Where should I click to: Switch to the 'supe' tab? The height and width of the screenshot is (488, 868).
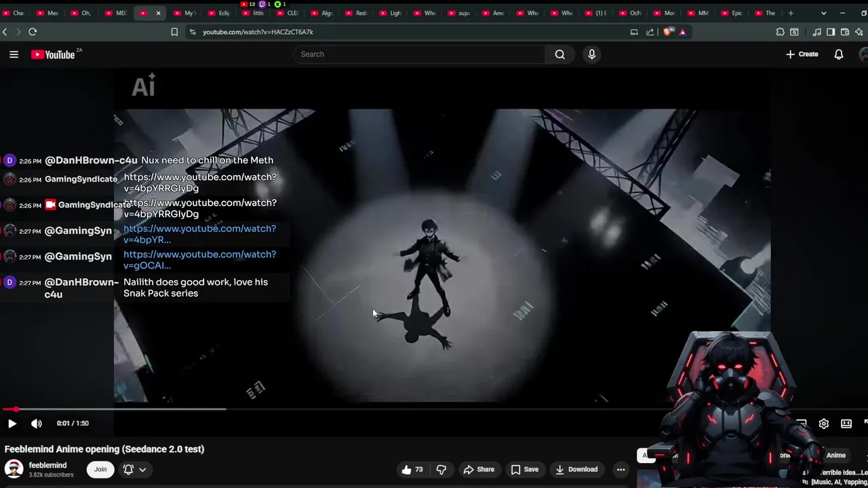458,13
